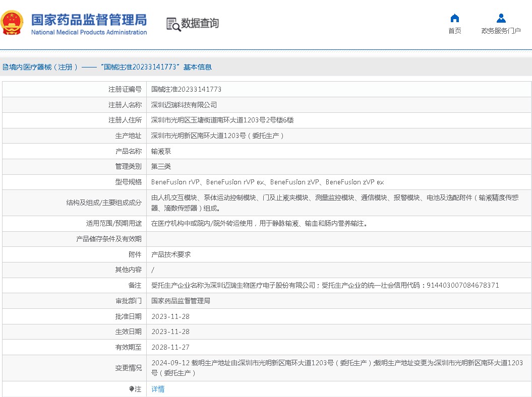Click the 生效日期 row label

coord(128,332)
